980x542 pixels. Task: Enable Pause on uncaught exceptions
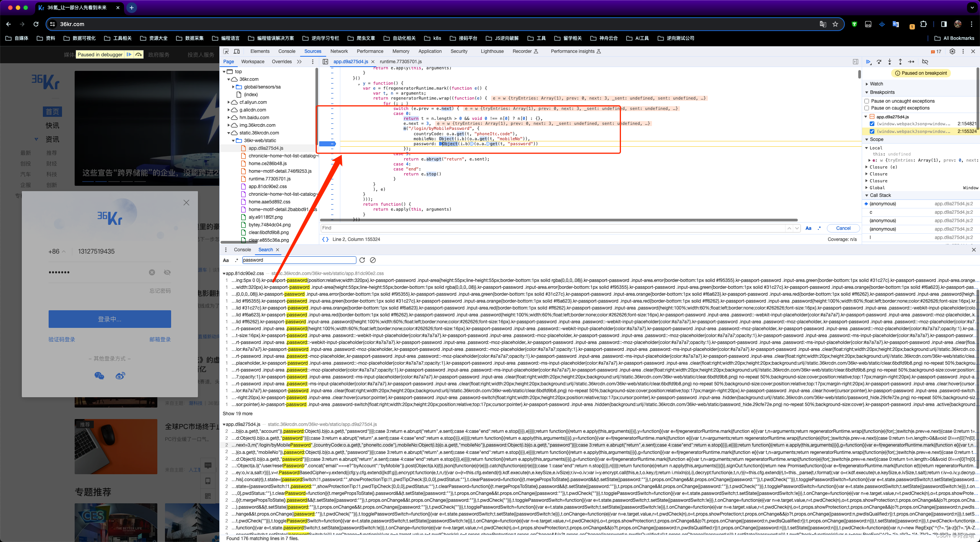(867, 101)
